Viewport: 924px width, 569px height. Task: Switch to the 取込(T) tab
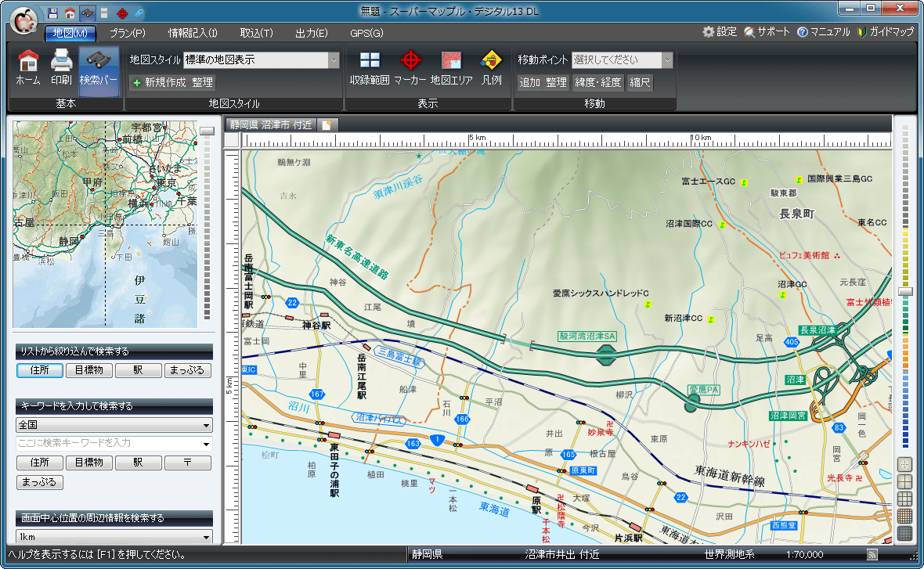[256, 33]
